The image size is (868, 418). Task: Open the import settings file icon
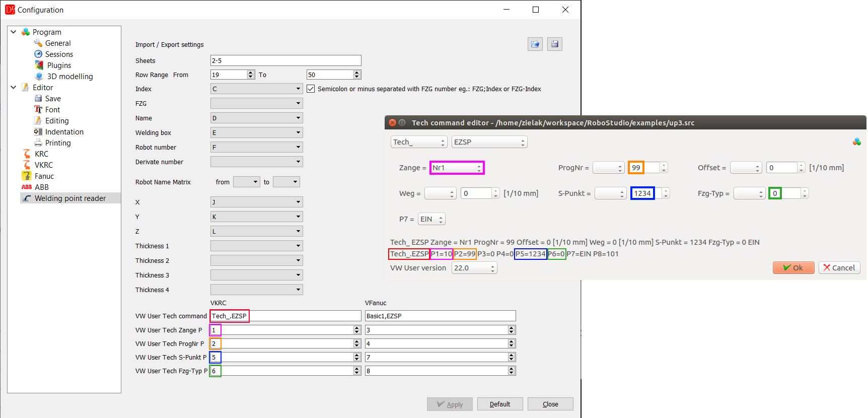point(535,44)
